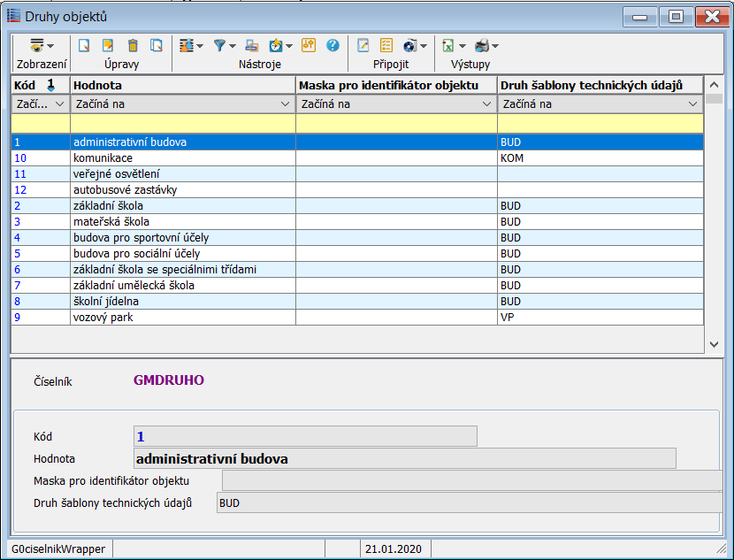This screenshot has height=560, width=734.
Task: Select the row 'komunikace'
Action: pyautogui.click(x=182, y=157)
